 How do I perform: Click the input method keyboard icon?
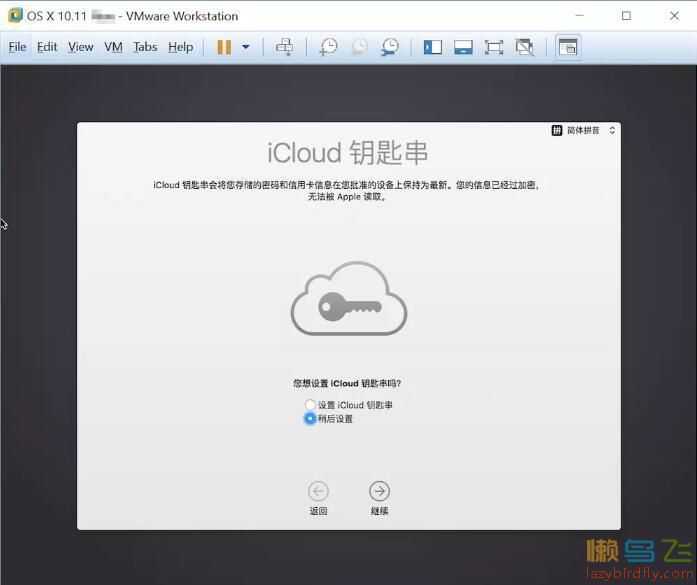tap(557, 130)
